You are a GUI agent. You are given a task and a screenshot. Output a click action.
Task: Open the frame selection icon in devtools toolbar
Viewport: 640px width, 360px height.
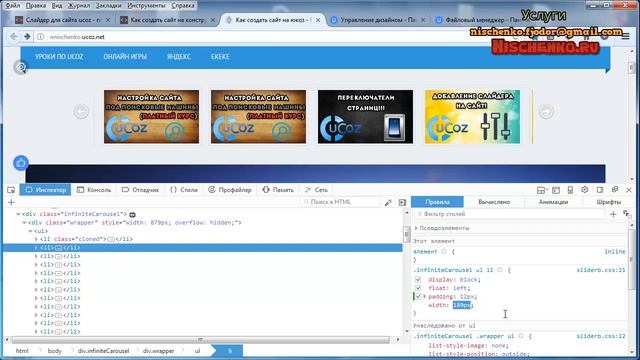(x=541, y=190)
